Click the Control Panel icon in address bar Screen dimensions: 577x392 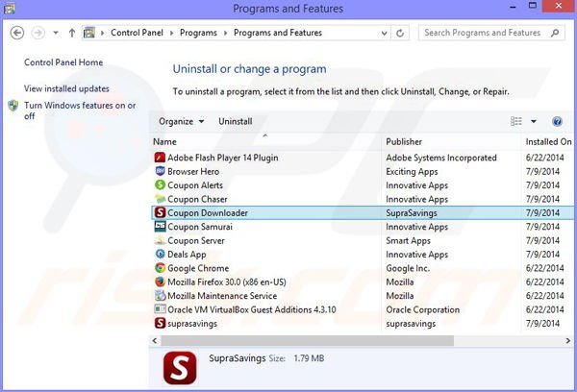tap(89, 33)
